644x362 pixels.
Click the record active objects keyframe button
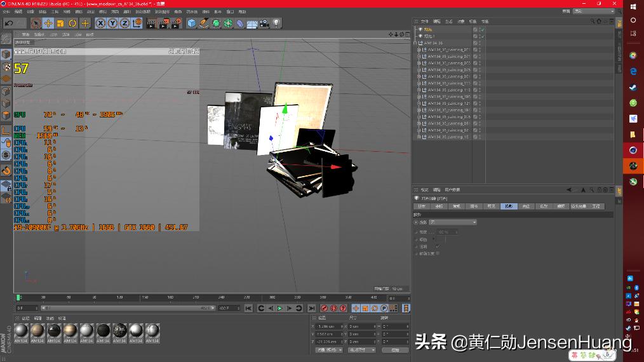pos(324,309)
